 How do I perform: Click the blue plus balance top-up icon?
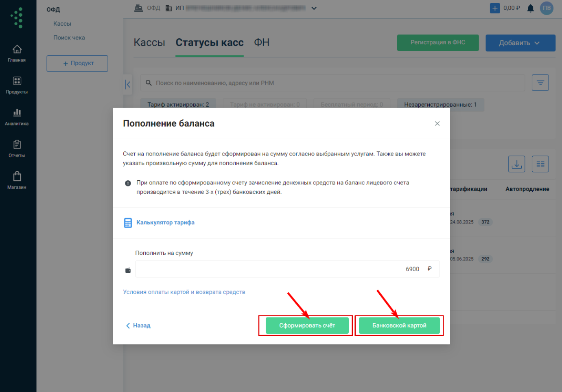495,8
